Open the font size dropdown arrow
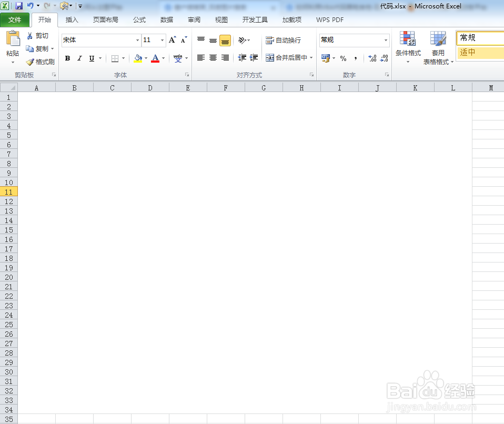This screenshot has height=424, width=504. [163, 40]
